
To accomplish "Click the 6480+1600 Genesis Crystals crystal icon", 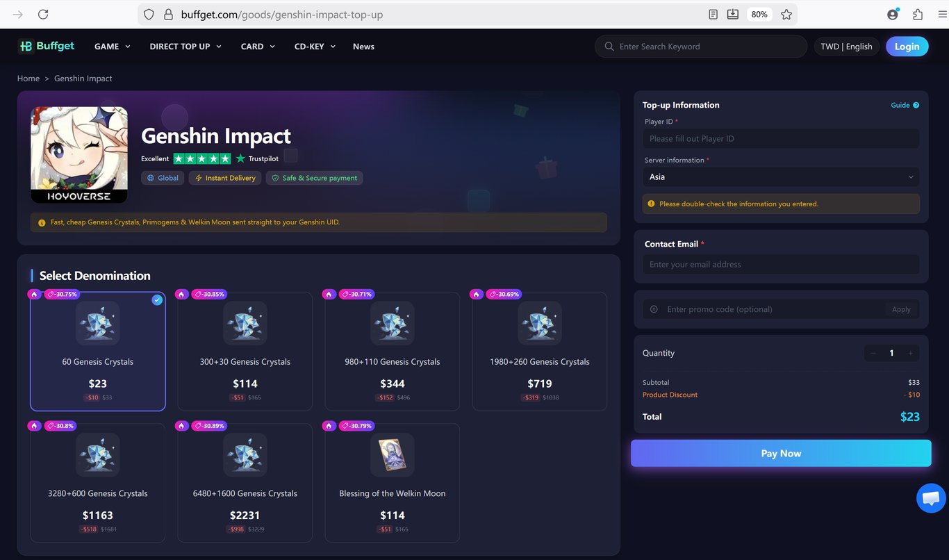I will (x=245, y=455).
